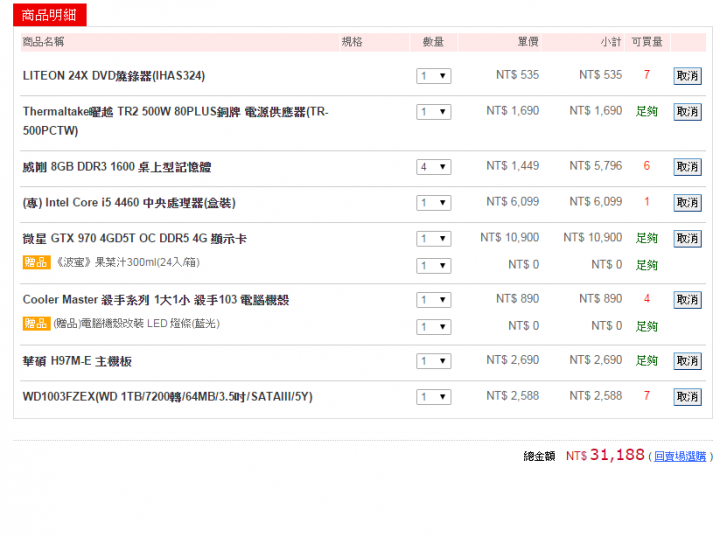Cancel the LITEON 24X DVD burner item
The width and height of the screenshot is (720, 537).
(687, 76)
